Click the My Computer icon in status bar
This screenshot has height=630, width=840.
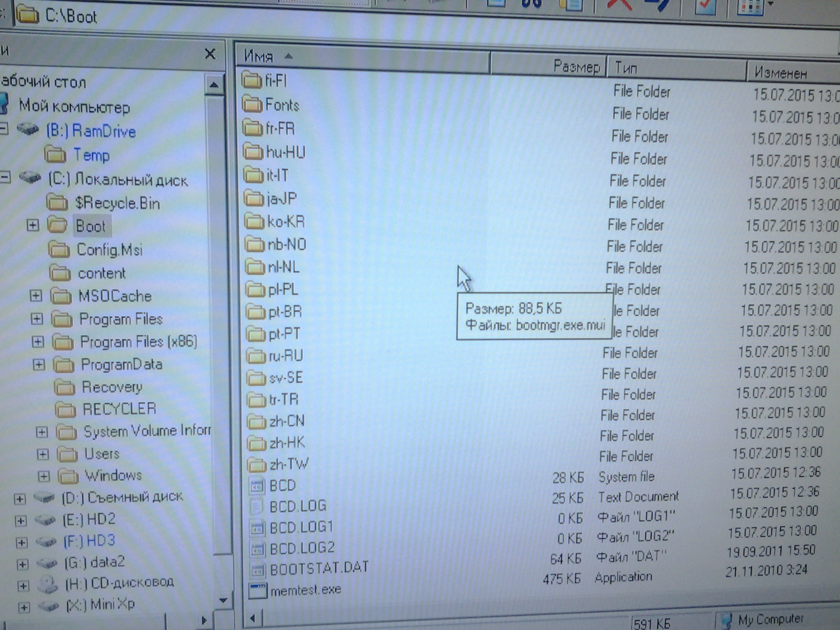pos(726,621)
